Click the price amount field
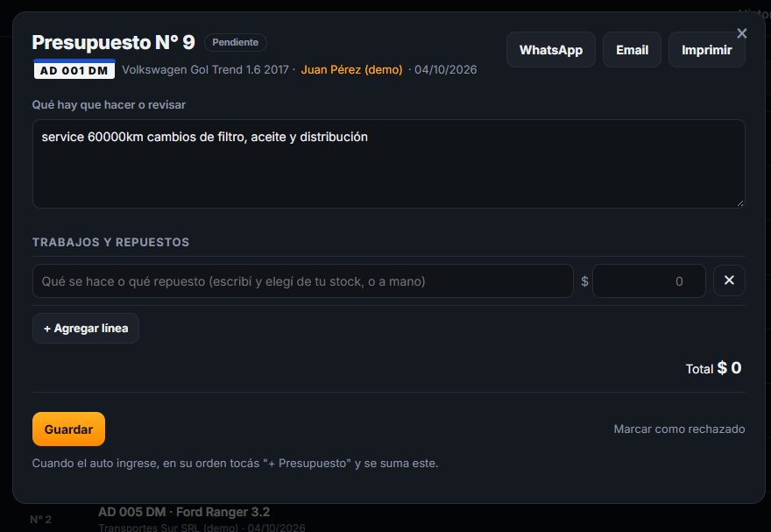This screenshot has height=532, width=771. pyautogui.click(x=649, y=281)
